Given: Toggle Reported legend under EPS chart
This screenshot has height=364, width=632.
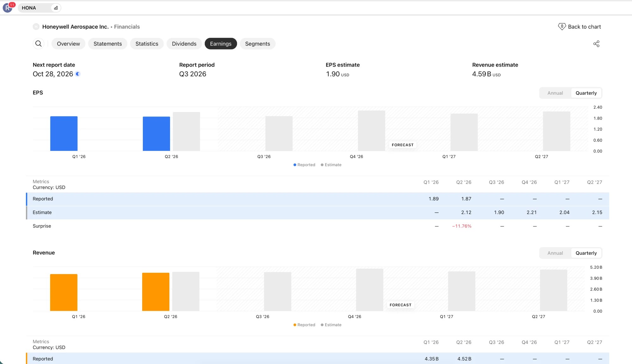Looking at the screenshot, I should coord(304,165).
